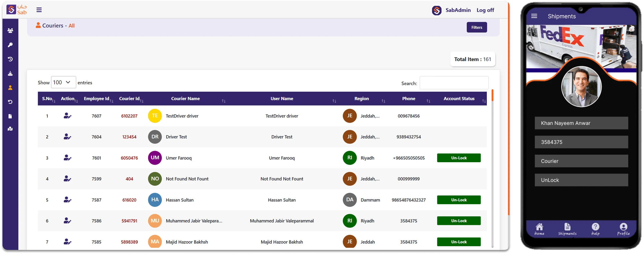Un-Lock Umer Farooq's account
Viewport: 644px width, 254px height.
pos(459,158)
